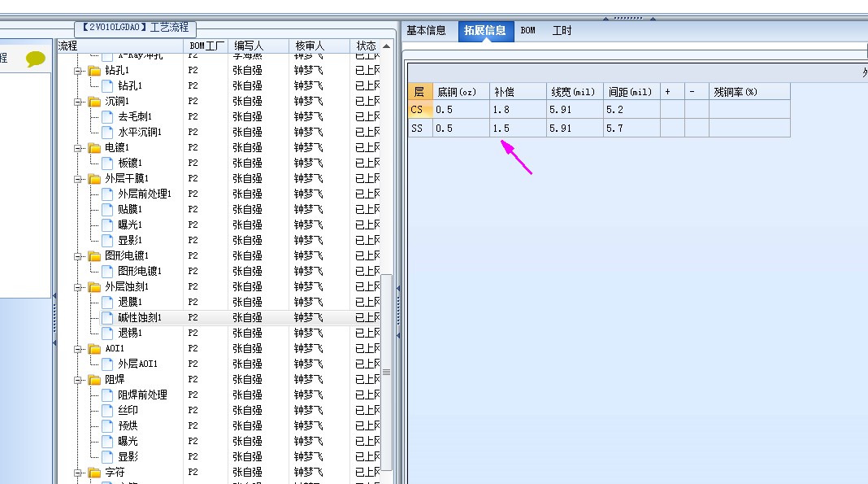Sort by the BOM工厂 column header
The image size is (868, 484).
206,46
